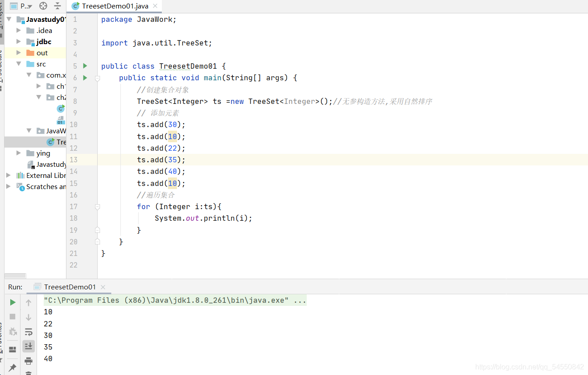The height and width of the screenshot is (375, 588).
Task: Collapse the com.x package arrow
Action: pyautogui.click(x=29, y=75)
